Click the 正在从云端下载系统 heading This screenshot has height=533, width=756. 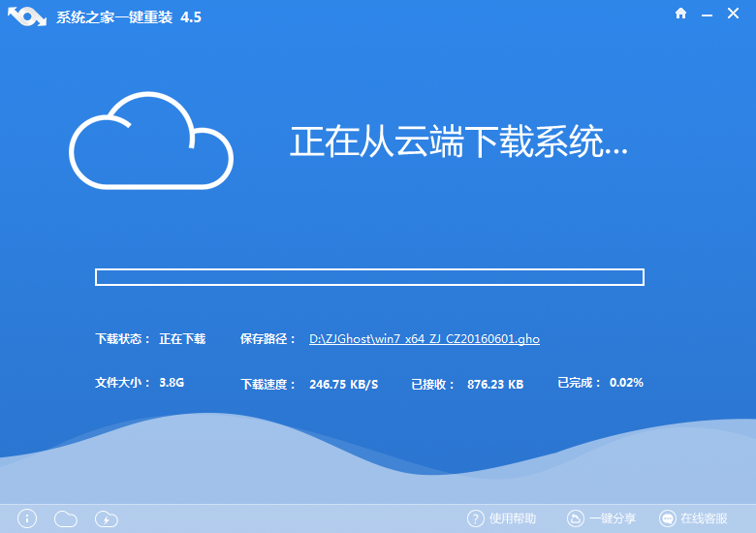(459, 142)
